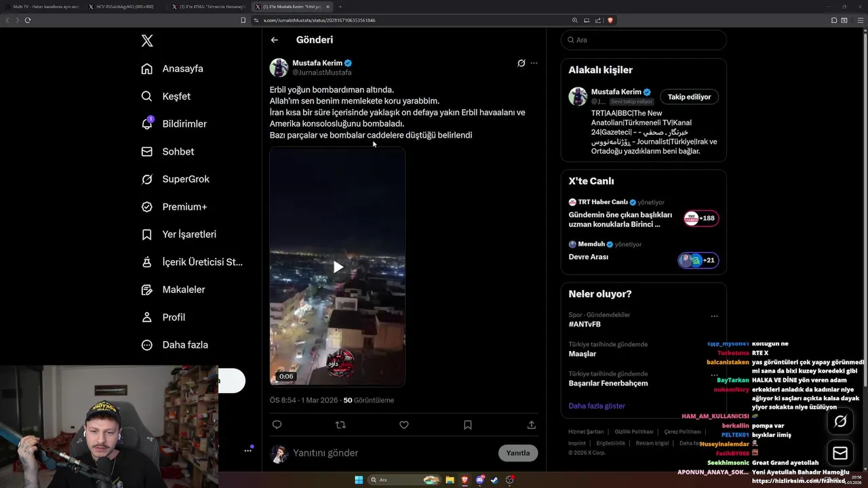Open Gizlilik Politikası footer link
Image resolution: width=868 pixels, height=488 pixels.
(634, 432)
